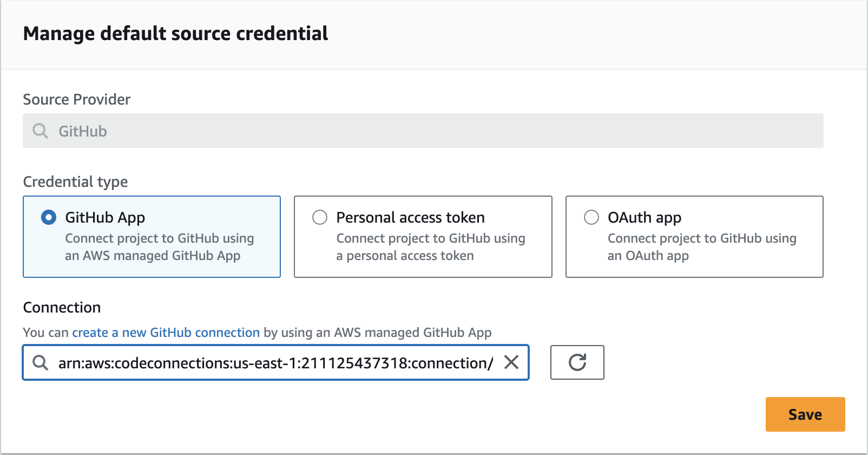The image size is (868, 455).
Task: Open the Source Provider GitHub selector
Action: click(x=422, y=131)
